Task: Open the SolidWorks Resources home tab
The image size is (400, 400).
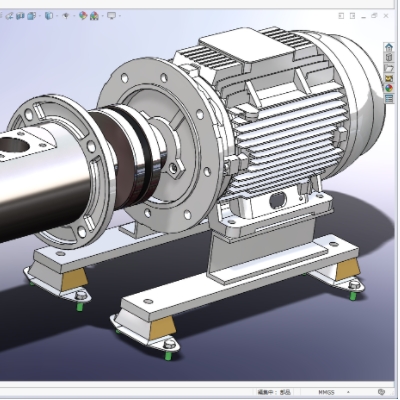Action: tap(389, 47)
